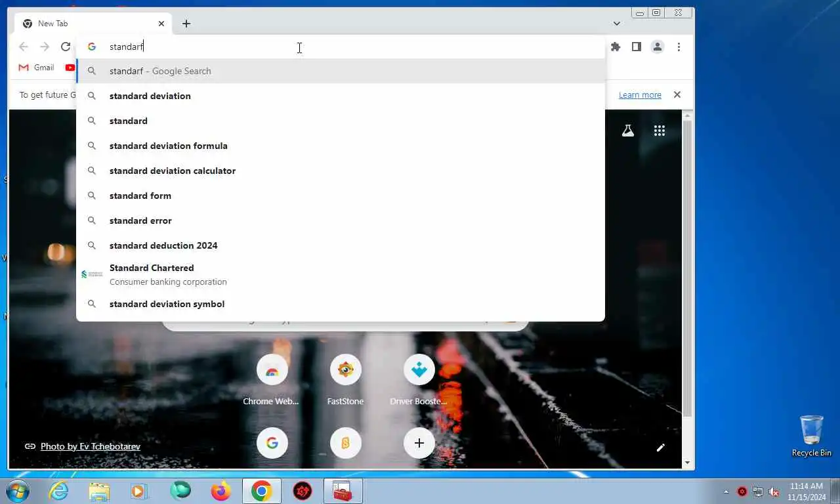The image size is (840, 504).
Task: Click the red tray notification icon
Action: 742,492
